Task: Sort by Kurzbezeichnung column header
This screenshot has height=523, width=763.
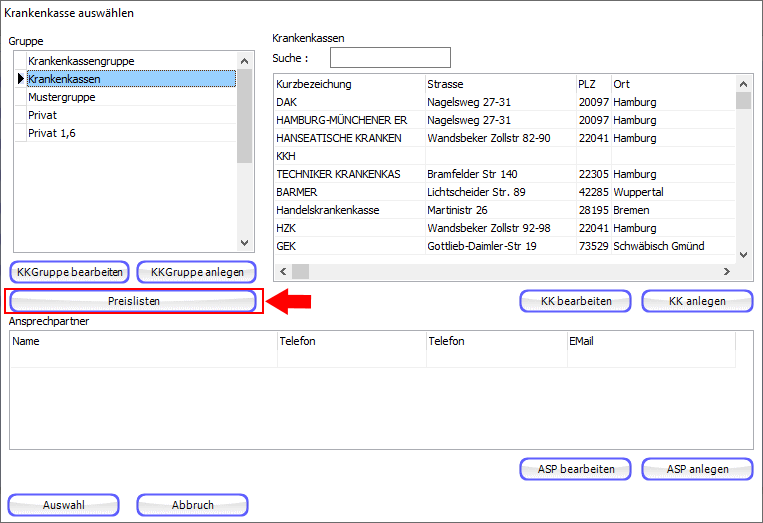Action: [x=314, y=84]
